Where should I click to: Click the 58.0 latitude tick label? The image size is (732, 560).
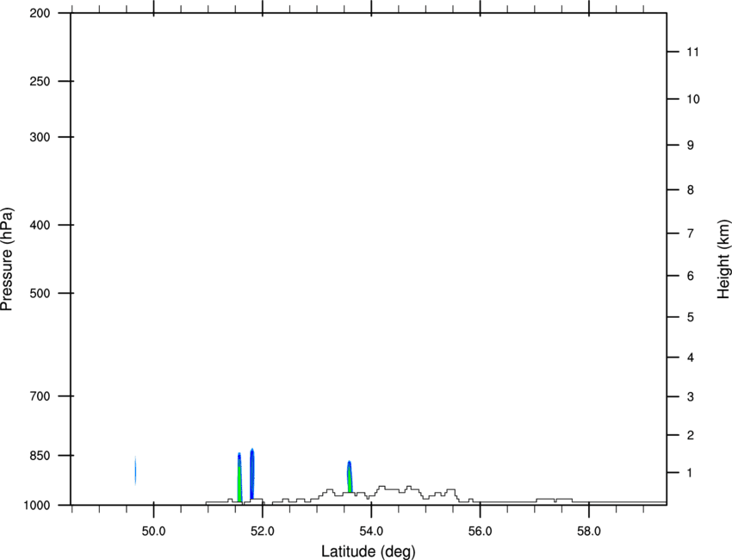(x=589, y=532)
